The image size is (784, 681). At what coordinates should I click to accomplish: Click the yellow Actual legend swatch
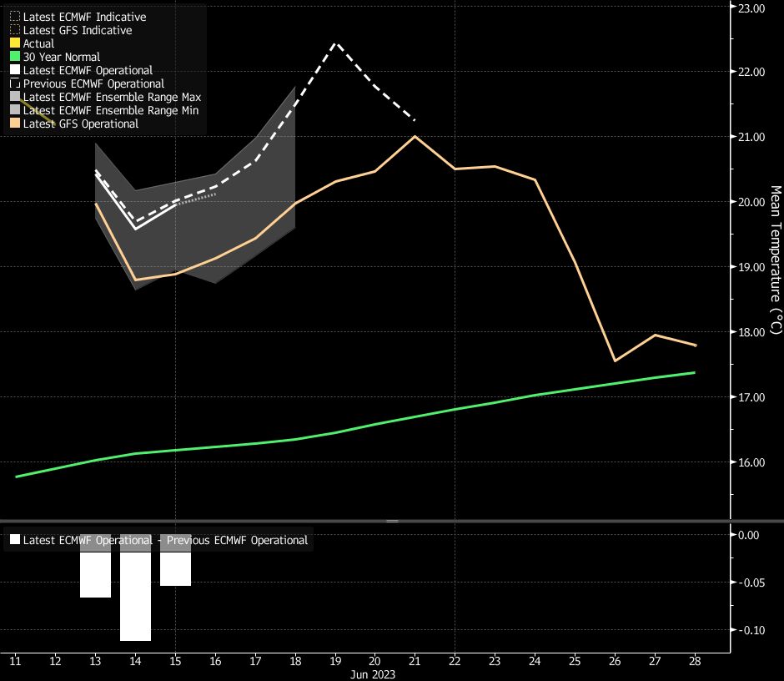(15, 43)
